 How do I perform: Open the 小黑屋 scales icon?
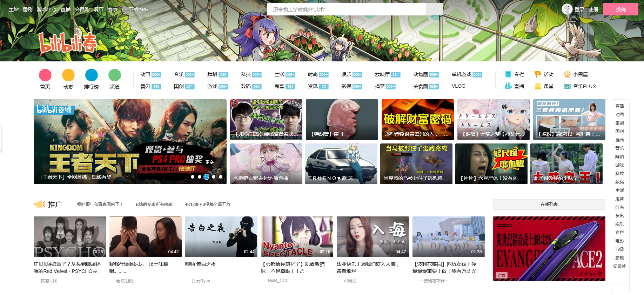coord(567,74)
